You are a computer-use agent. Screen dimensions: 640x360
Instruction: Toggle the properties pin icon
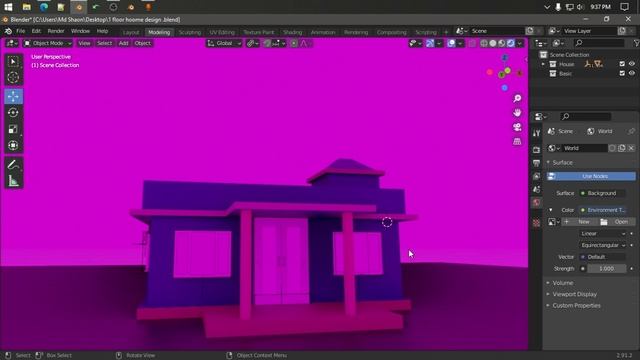(x=631, y=131)
